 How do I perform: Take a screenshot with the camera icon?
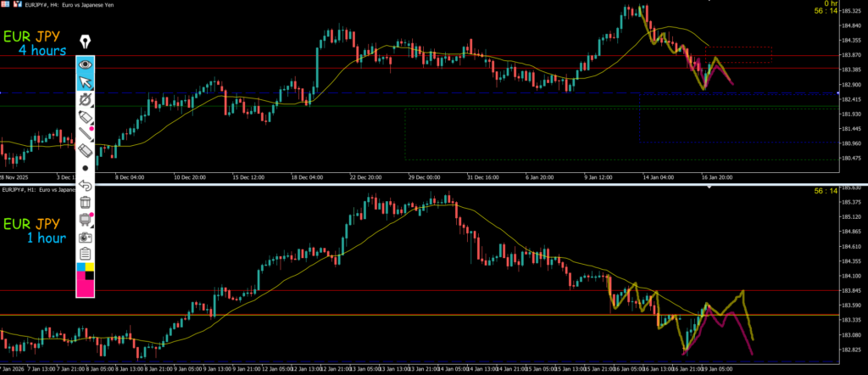click(x=86, y=237)
